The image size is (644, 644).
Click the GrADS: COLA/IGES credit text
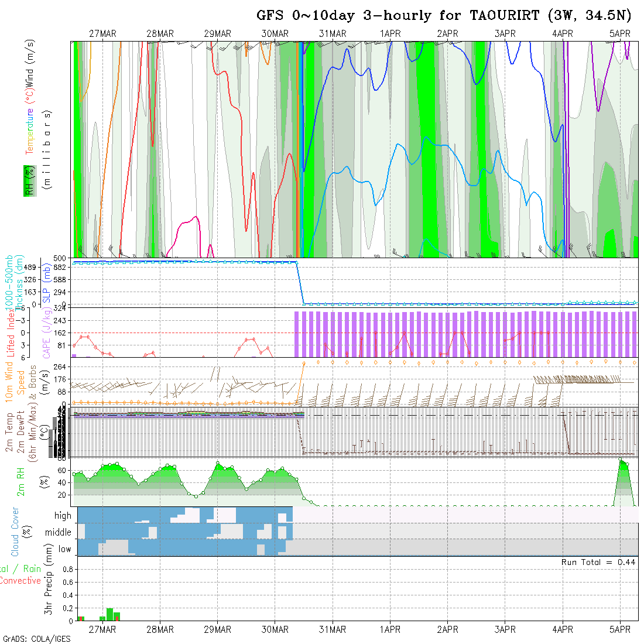coord(36,639)
